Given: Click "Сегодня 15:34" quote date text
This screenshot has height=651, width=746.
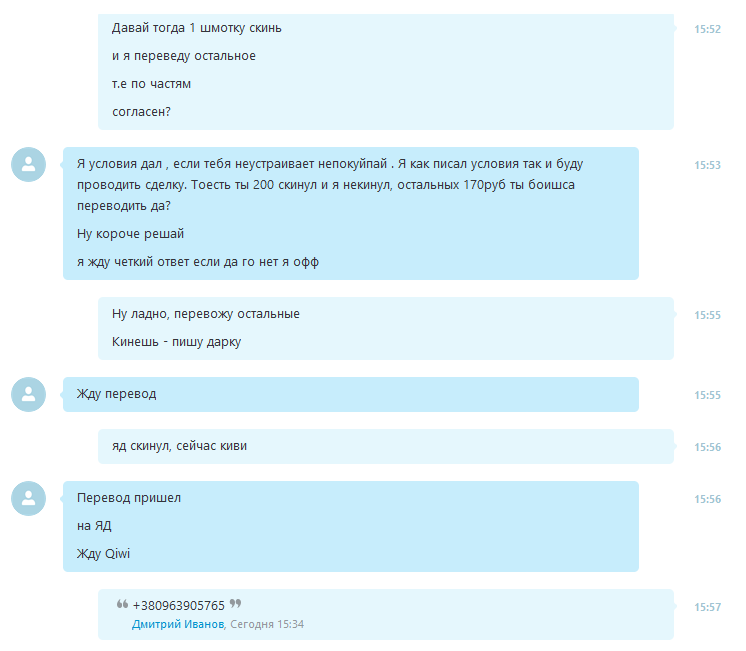Looking at the screenshot, I should coord(267,624).
